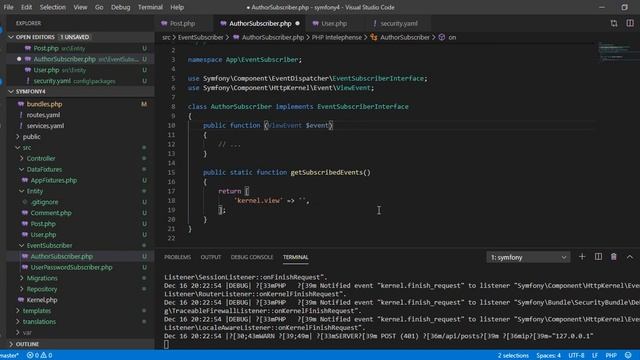Click the PHP Intelephense breadcrumb segment

tap(337, 38)
